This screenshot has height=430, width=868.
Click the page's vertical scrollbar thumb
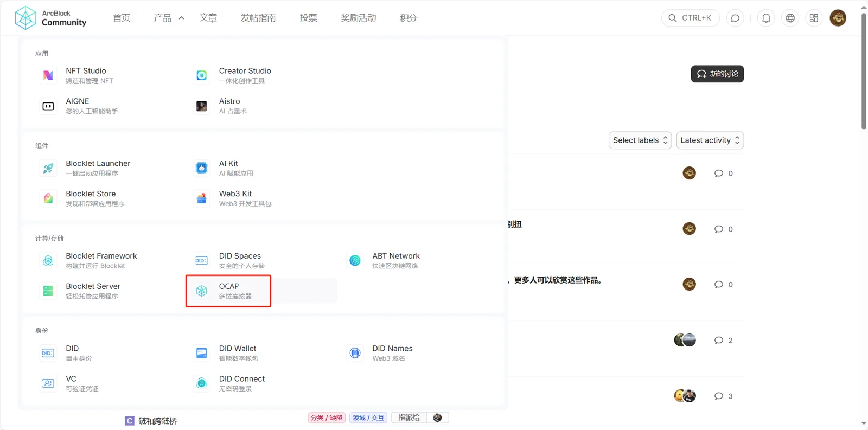pos(864,70)
